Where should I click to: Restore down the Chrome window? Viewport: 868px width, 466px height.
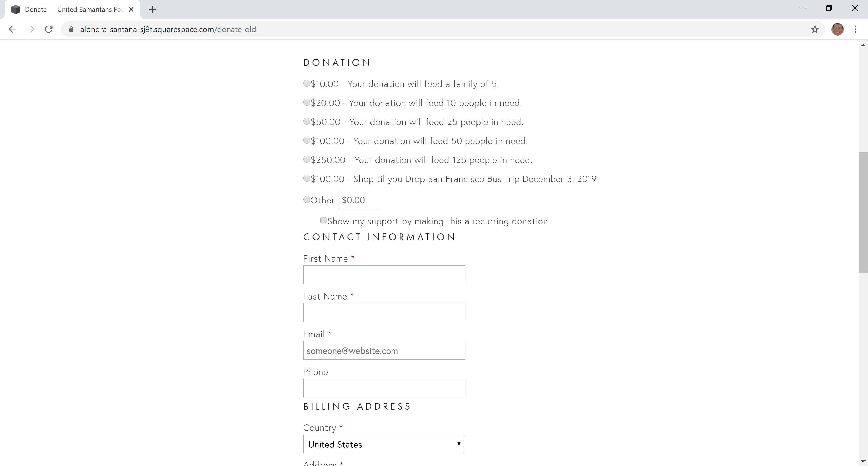(829, 8)
